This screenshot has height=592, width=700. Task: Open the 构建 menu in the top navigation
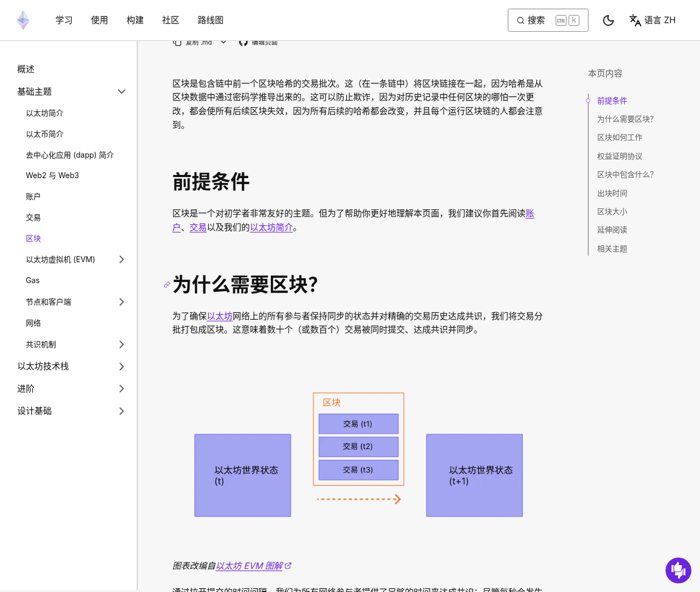click(135, 20)
